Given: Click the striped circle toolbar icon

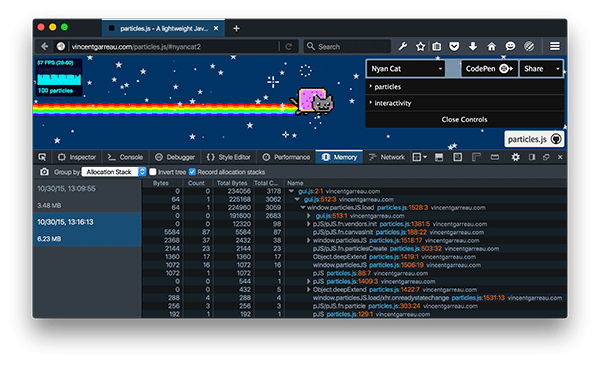Looking at the screenshot, I should click(x=529, y=47).
